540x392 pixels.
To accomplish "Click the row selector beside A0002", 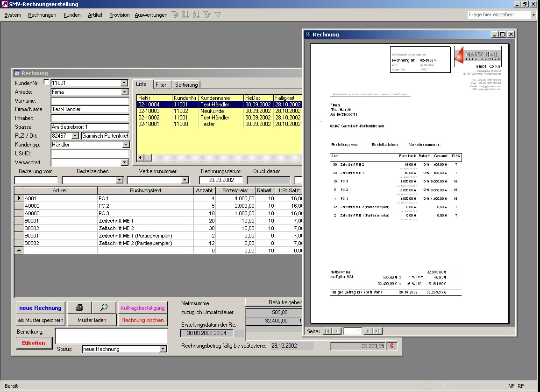I will point(19,206).
